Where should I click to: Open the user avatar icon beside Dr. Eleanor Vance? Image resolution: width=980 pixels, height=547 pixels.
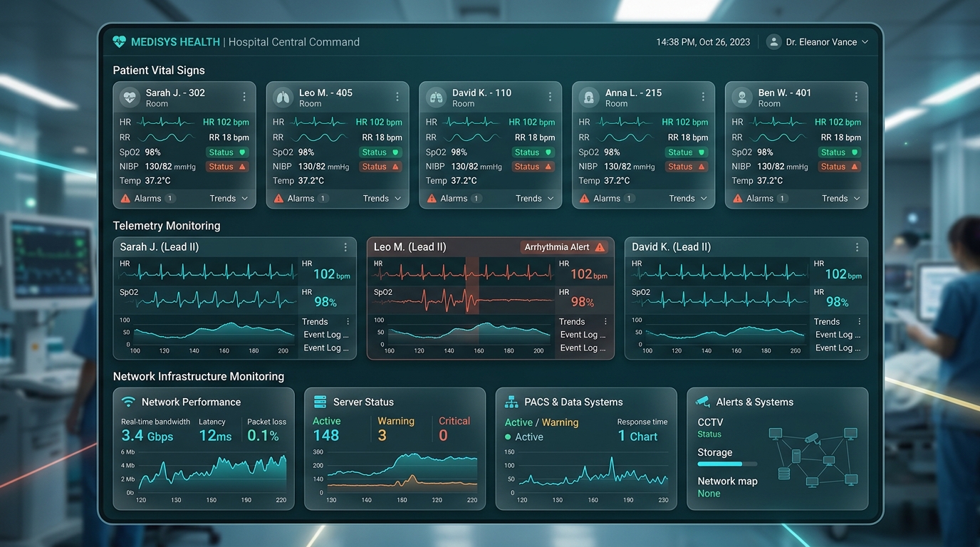pos(773,42)
